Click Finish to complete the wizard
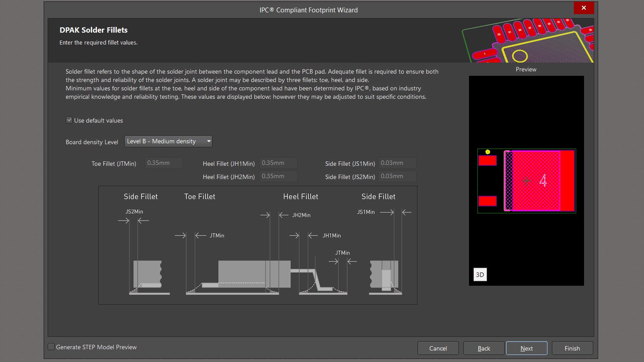Image resolution: width=644 pixels, height=362 pixels. [x=572, y=348]
